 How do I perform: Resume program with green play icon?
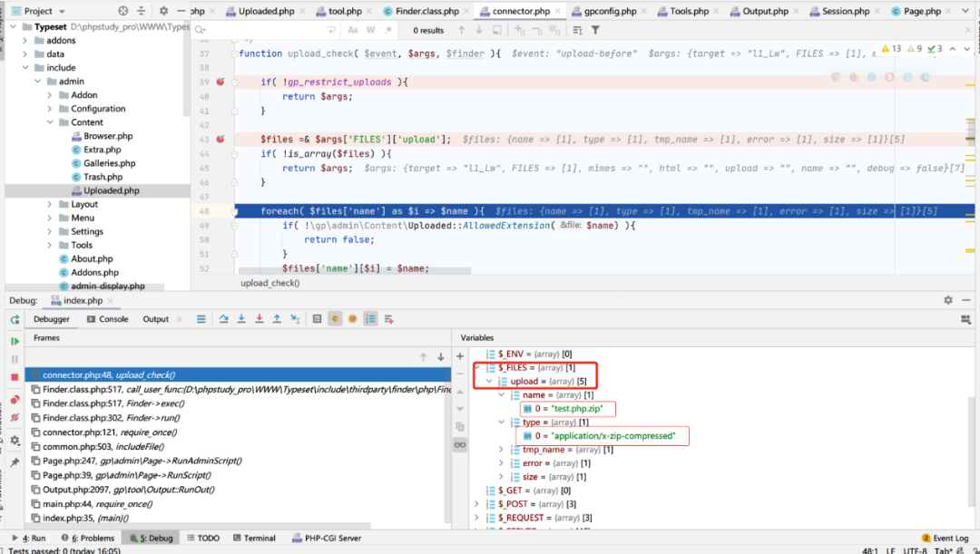tap(15, 341)
